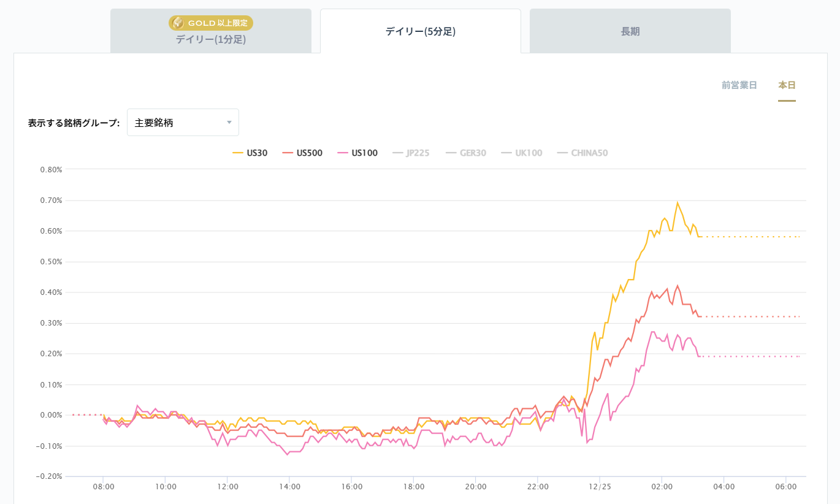The width and height of the screenshot is (840, 504).
Task: Click the 12/25 date label on axis
Action: pos(600,487)
